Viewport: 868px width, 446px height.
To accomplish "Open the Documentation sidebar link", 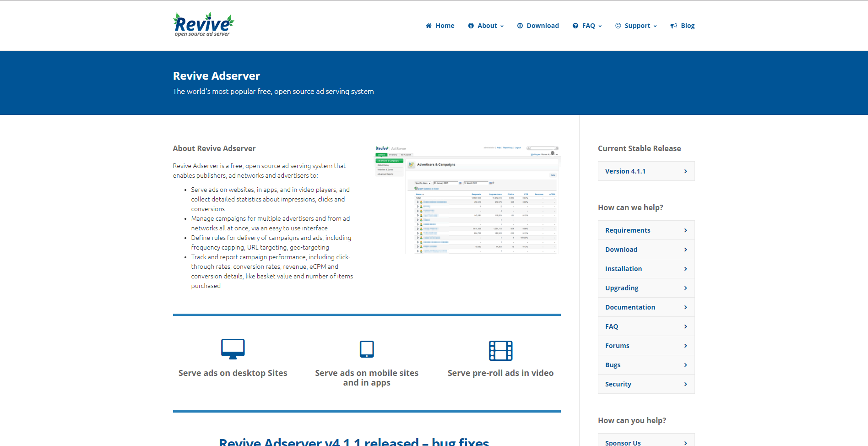I will click(x=646, y=307).
